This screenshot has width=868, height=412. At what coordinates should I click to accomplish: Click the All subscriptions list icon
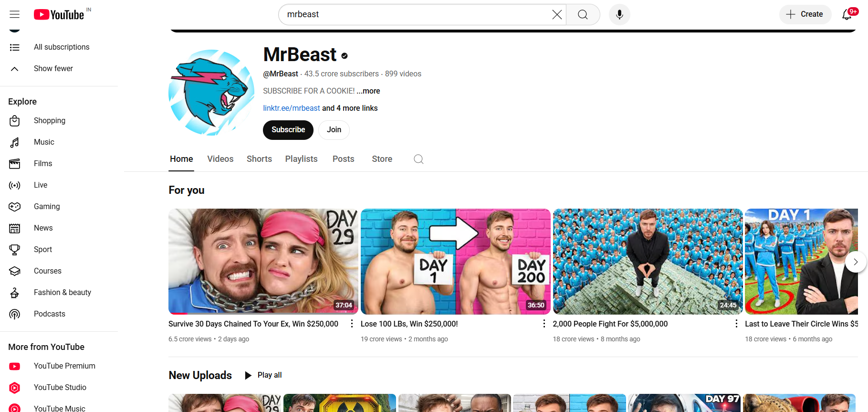point(15,47)
